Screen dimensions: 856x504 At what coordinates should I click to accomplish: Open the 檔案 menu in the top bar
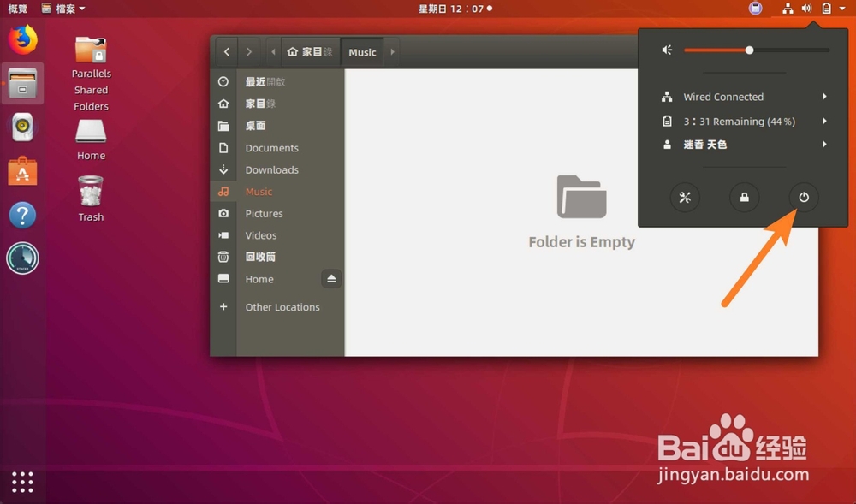pyautogui.click(x=62, y=9)
